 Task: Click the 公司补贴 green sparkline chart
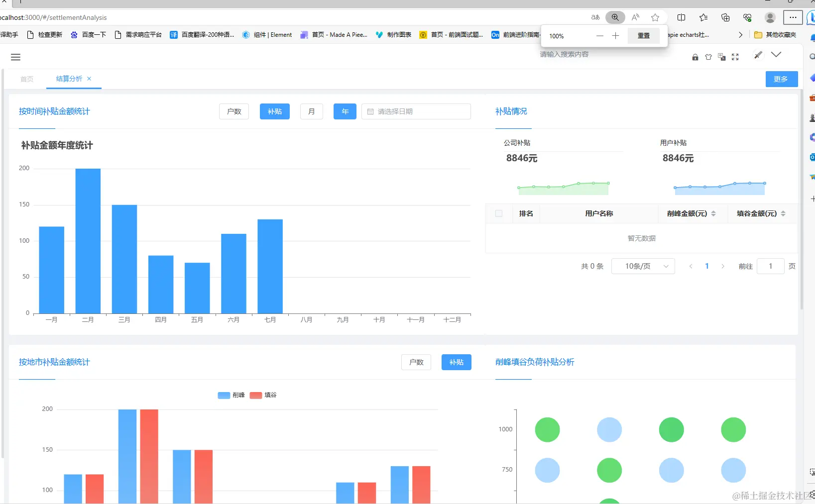tap(563, 188)
